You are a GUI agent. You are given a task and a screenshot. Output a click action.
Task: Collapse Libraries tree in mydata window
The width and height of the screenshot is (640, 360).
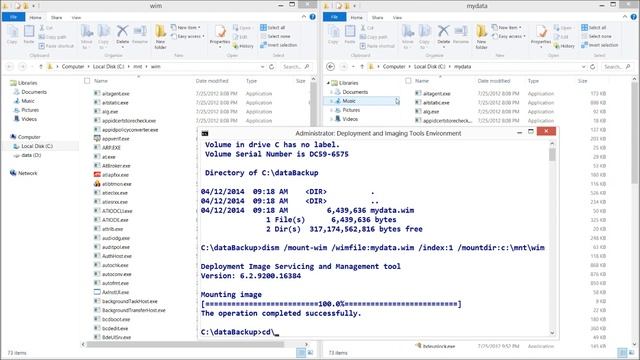[328, 83]
